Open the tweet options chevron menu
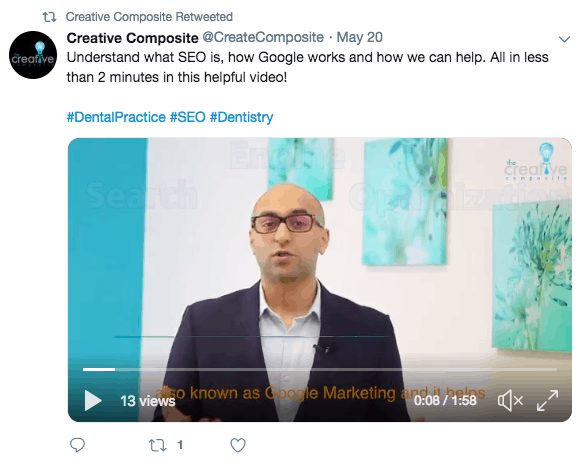Screen dimensions: 584x463 pos(565,39)
